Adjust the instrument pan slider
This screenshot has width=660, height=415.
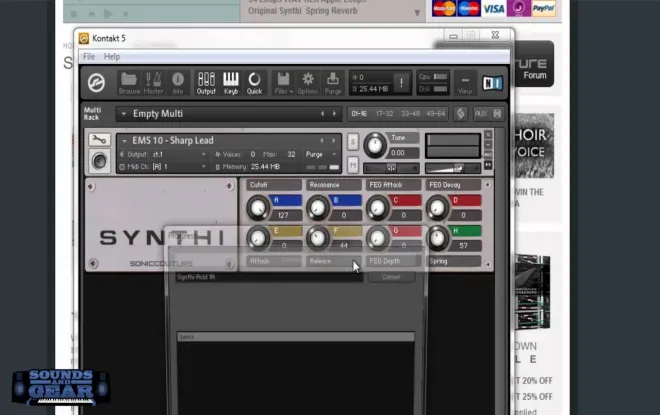pyautogui.click(x=391, y=168)
